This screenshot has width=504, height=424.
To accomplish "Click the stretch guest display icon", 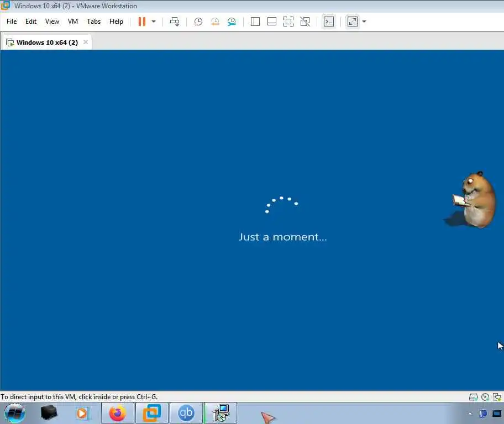I will 352,22.
